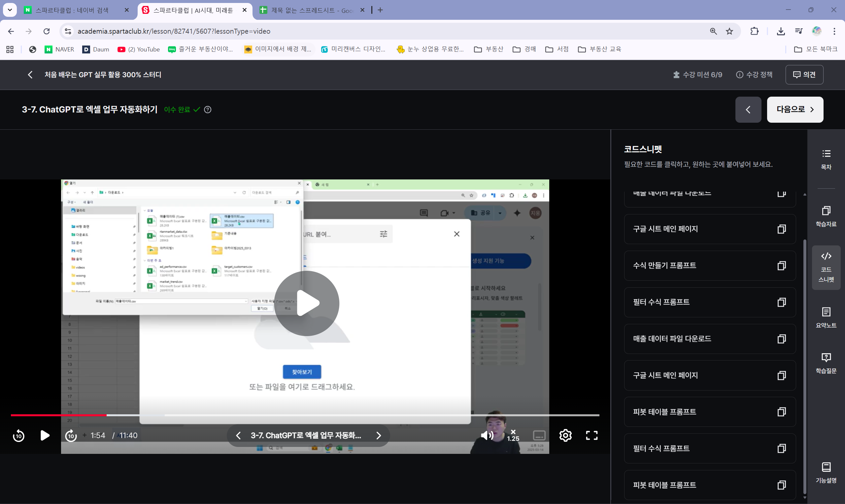845x504 pixels.
Task: Open the Chrome extensions puzzle icon
Action: coord(754,31)
